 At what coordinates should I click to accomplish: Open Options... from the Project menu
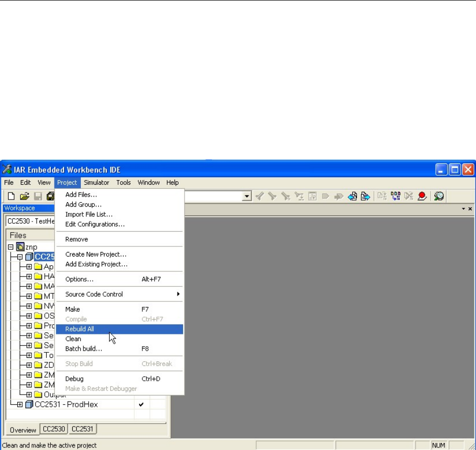pyautogui.click(x=120, y=279)
